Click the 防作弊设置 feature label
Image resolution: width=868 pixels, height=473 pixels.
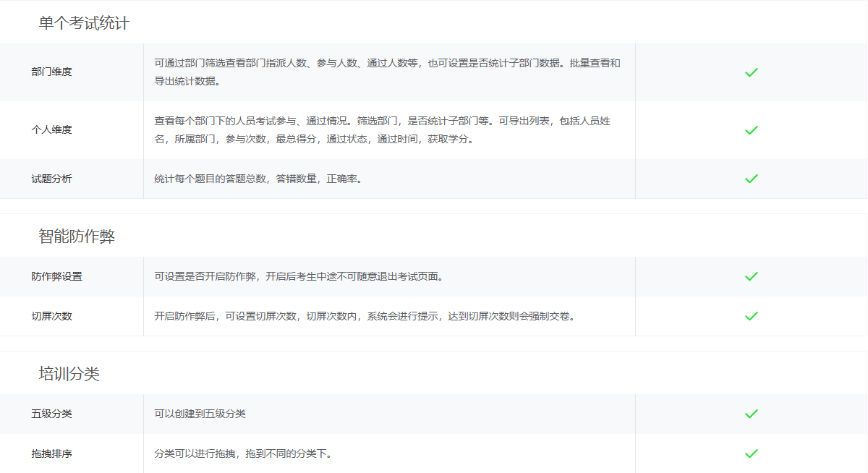point(56,276)
